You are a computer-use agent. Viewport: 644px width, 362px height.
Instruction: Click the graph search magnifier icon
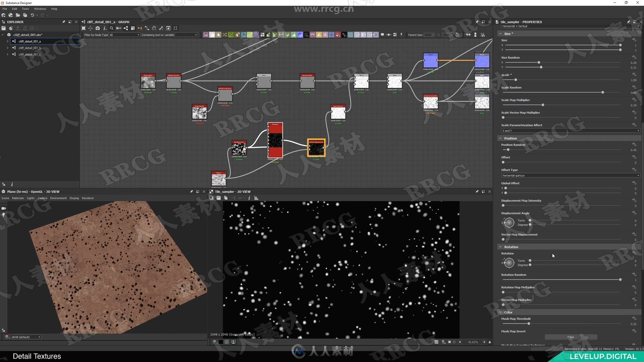pyautogui.click(x=112, y=28)
